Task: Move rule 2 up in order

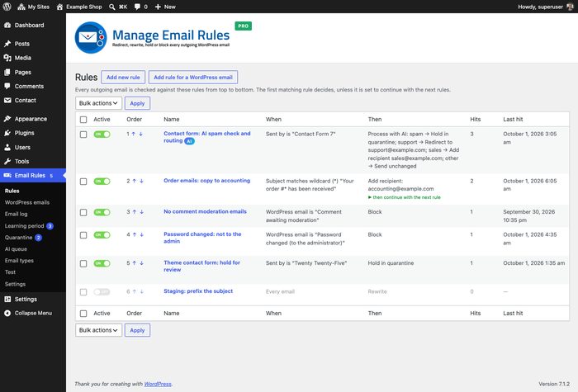Action: pyautogui.click(x=134, y=182)
